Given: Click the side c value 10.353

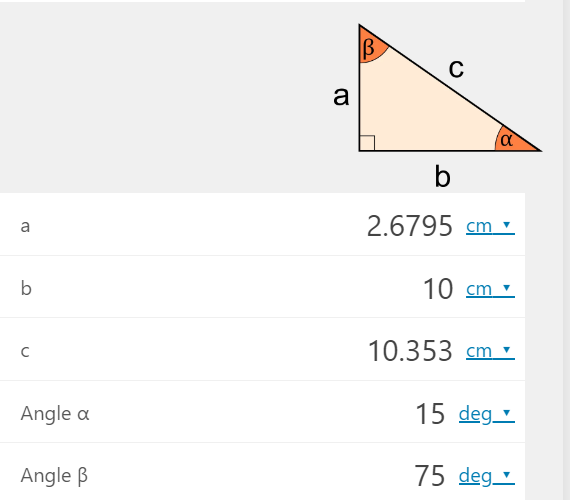Looking at the screenshot, I should pyautogui.click(x=410, y=351).
